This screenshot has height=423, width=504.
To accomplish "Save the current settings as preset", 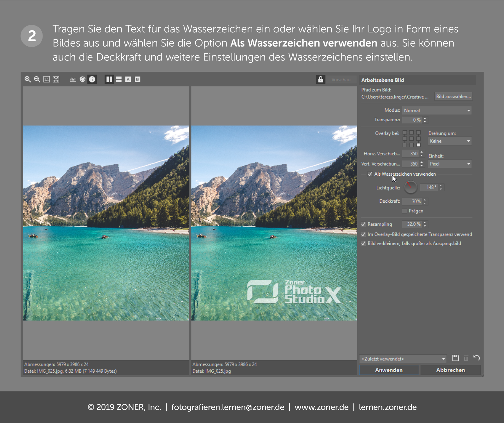I will [x=455, y=358].
